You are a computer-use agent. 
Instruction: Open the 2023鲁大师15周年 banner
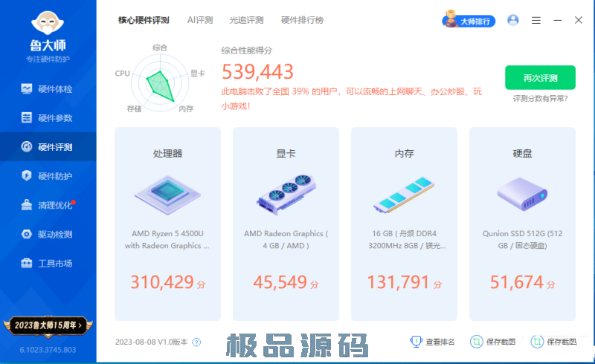pos(48,324)
